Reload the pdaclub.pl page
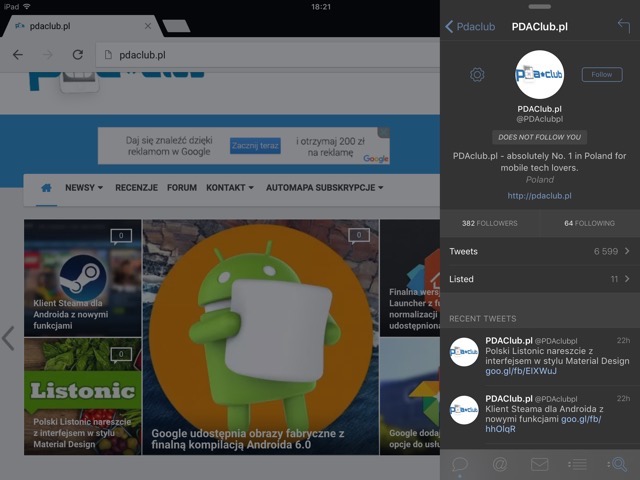The height and width of the screenshot is (480, 640). (78, 55)
